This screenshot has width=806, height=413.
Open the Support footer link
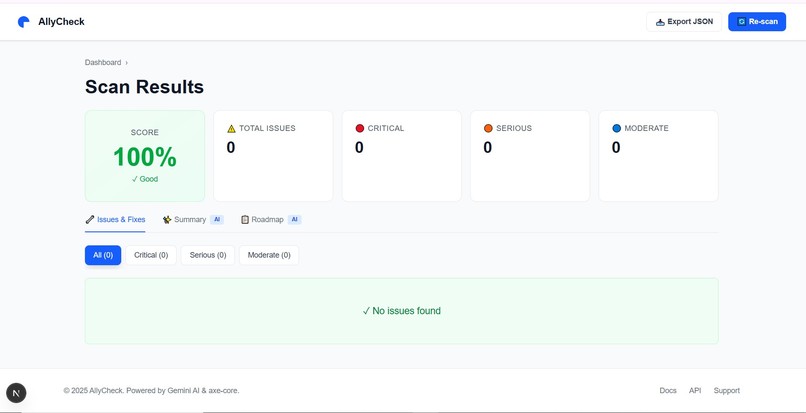click(727, 390)
